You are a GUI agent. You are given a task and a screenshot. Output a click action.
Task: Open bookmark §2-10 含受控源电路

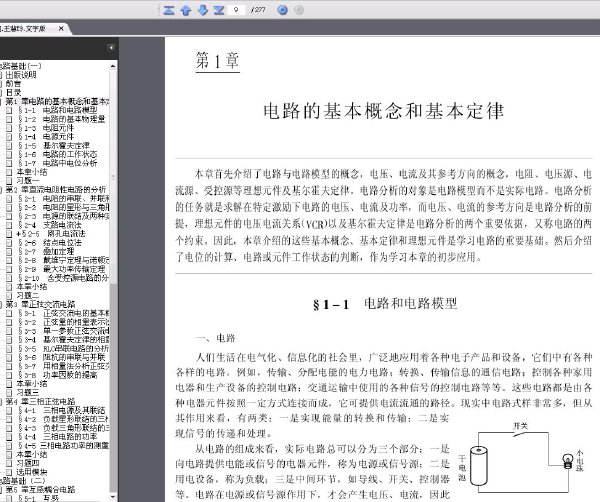(x=64, y=278)
